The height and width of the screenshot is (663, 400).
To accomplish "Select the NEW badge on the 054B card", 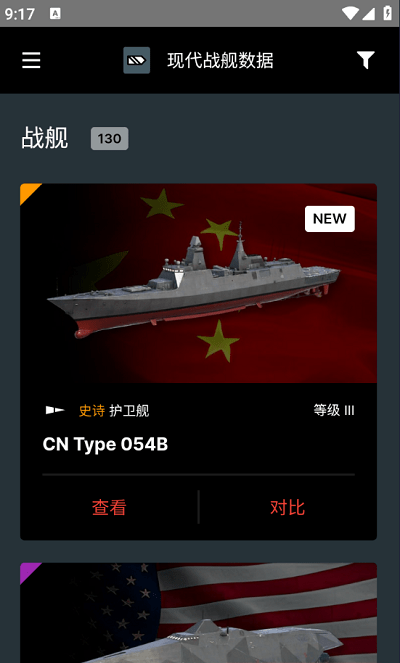I will click(330, 219).
